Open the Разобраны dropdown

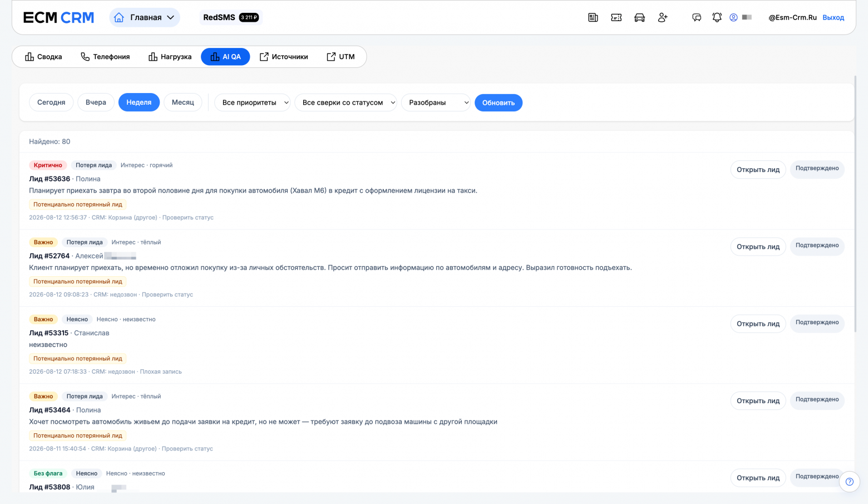point(436,102)
